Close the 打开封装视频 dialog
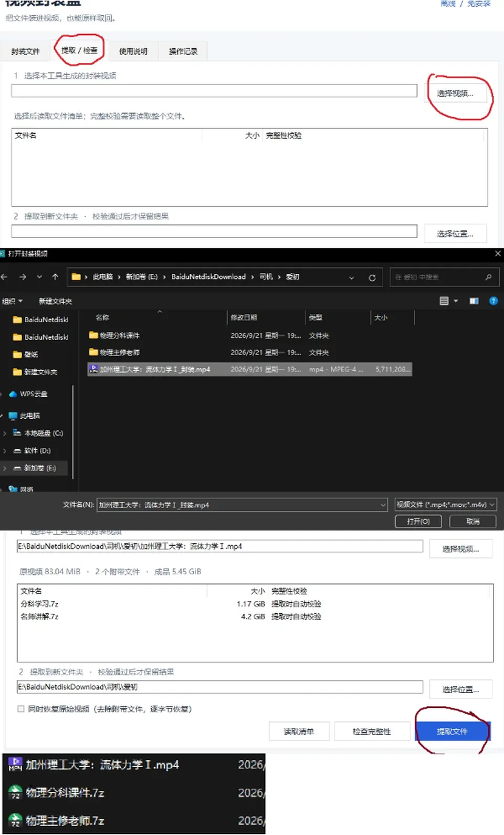The height and width of the screenshot is (835, 504). coord(498,253)
